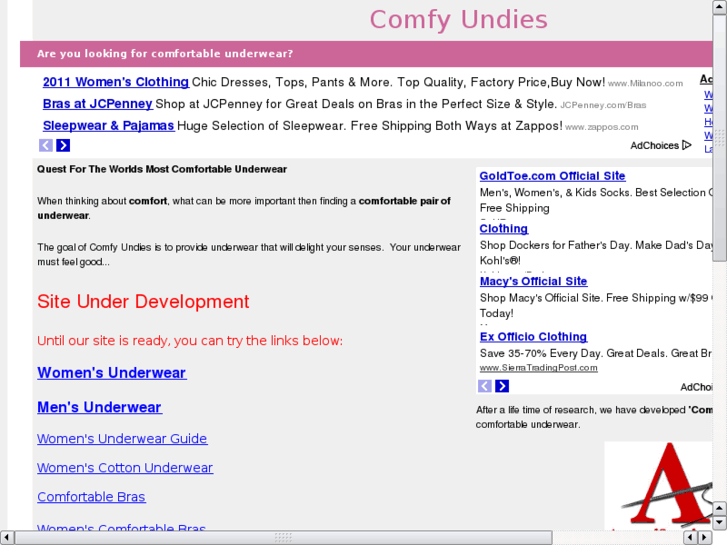
Task: Follow the www.SierraTradingPost.com link
Action: point(538,368)
